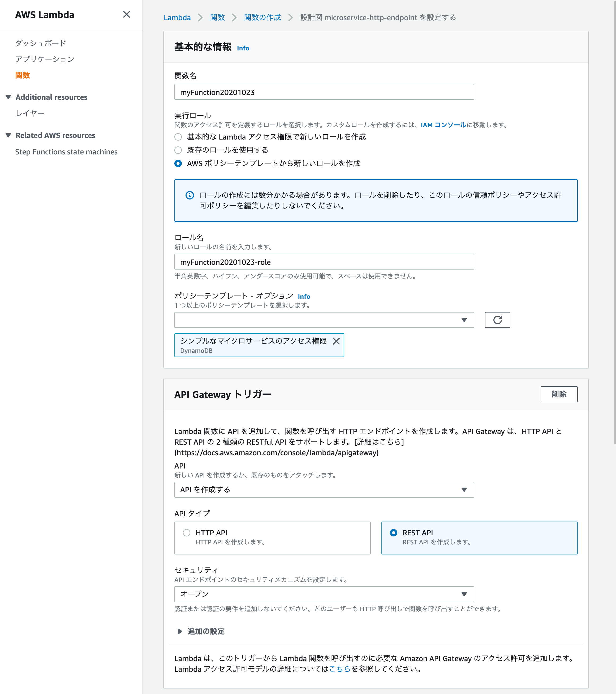This screenshot has height=694, width=616.
Task: Click the API Gateway トリガー heading
Action: point(223,394)
